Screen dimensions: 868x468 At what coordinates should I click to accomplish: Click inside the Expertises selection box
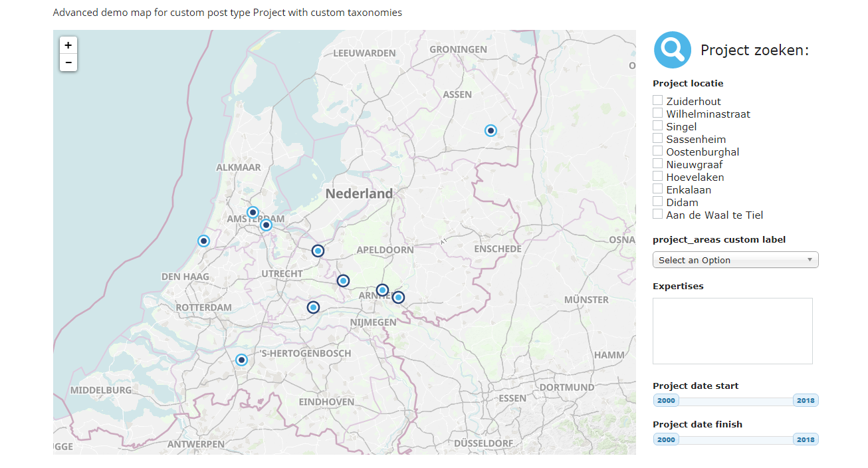click(x=732, y=331)
